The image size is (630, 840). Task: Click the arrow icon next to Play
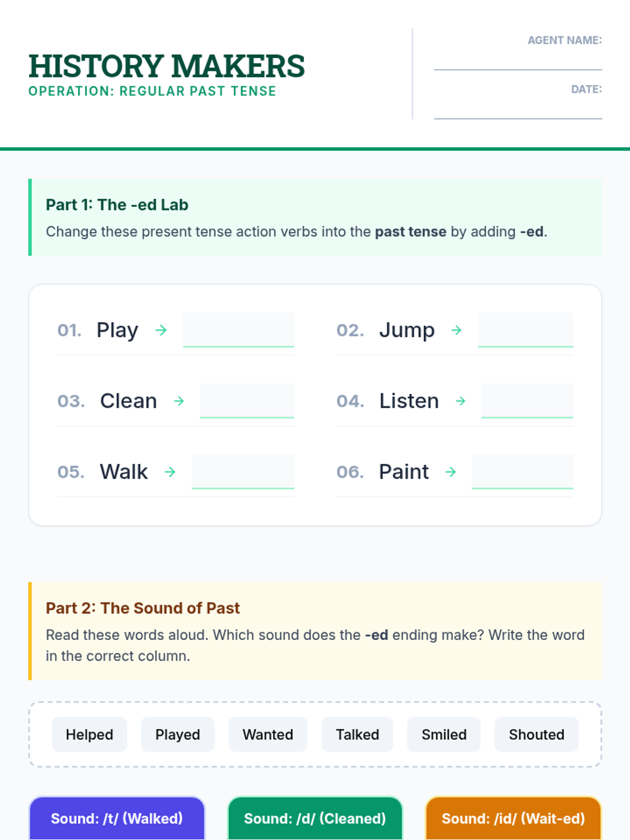pyautogui.click(x=161, y=330)
